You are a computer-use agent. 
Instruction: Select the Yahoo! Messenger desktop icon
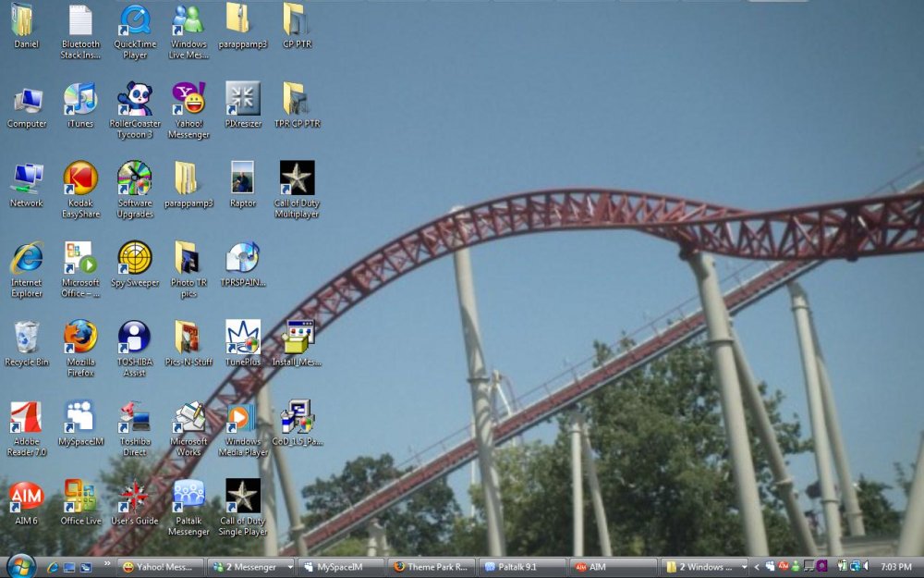(188, 100)
